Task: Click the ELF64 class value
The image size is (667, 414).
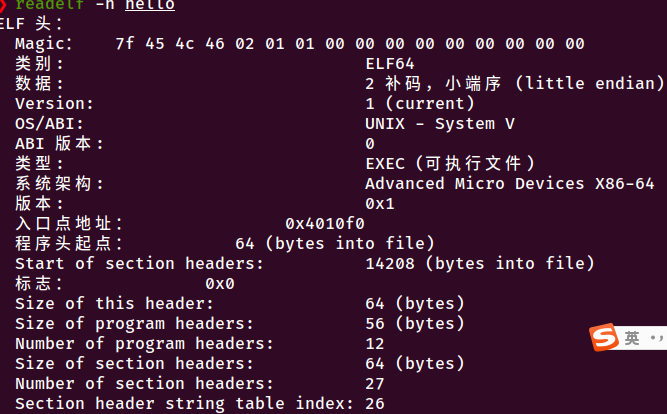Action: pyautogui.click(x=390, y=64)
